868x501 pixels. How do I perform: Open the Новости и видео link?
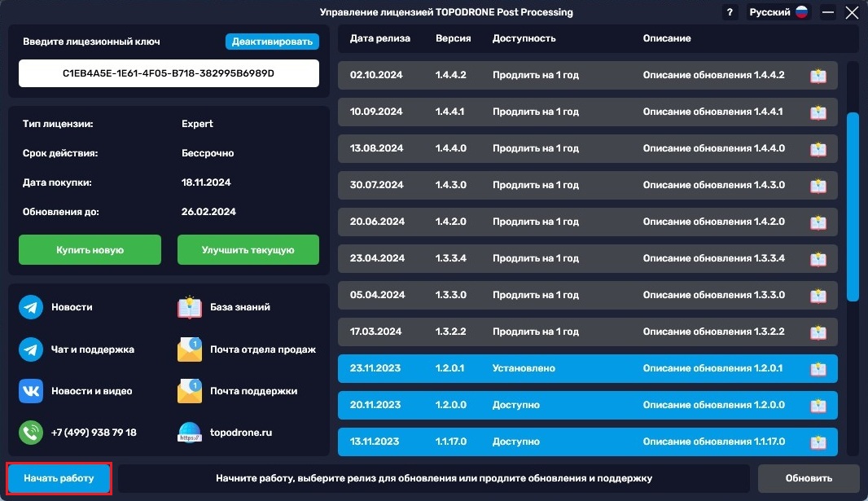(x=92, y=391)
